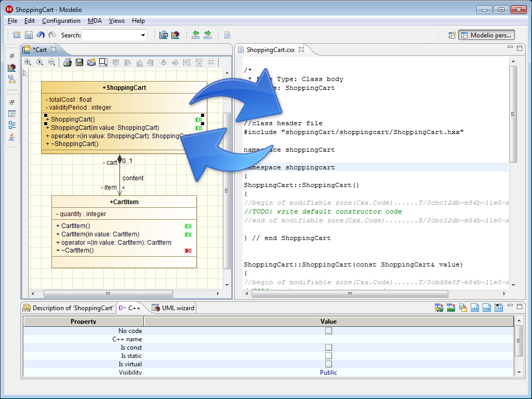
Task: Click the dashed selection rectangle diagram tool
Action: point(103,62)
